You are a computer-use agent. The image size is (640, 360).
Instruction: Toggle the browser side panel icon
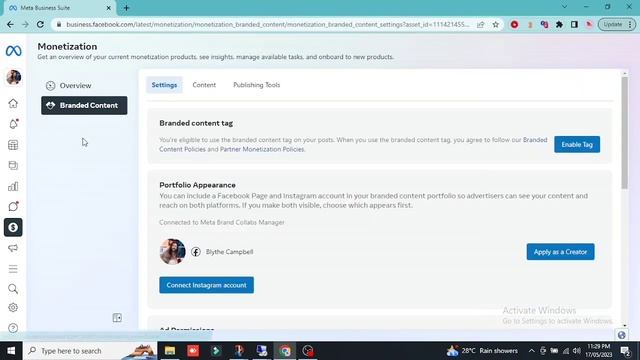tap(574, 24)
